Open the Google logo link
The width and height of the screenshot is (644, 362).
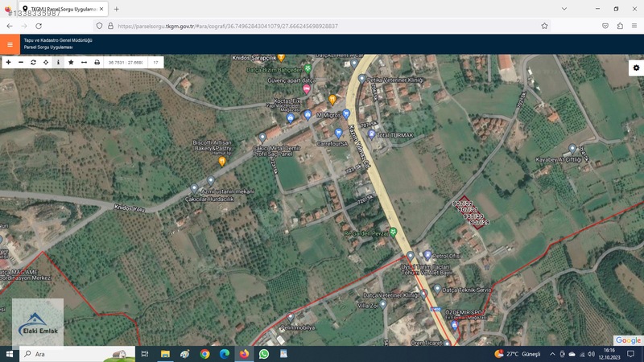(628, 340)
